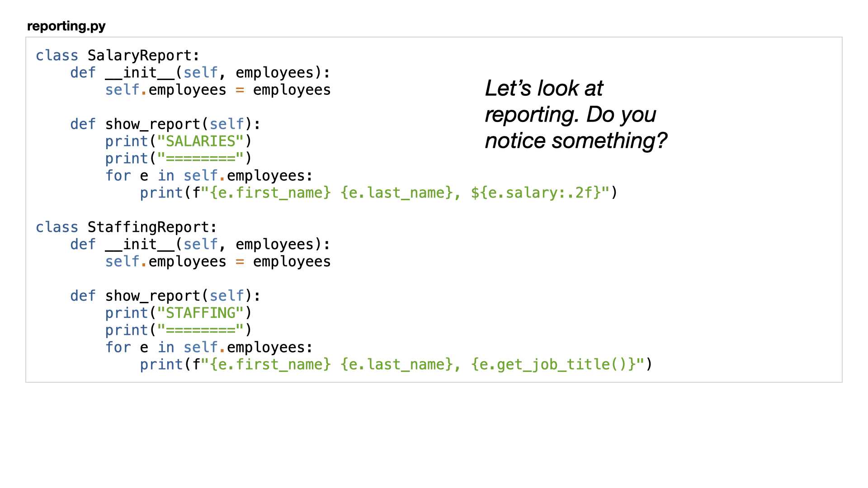Screen dimensions: 868x488
Task: Select the print line containing e.salary:.2f
Action: click(379, 193)
